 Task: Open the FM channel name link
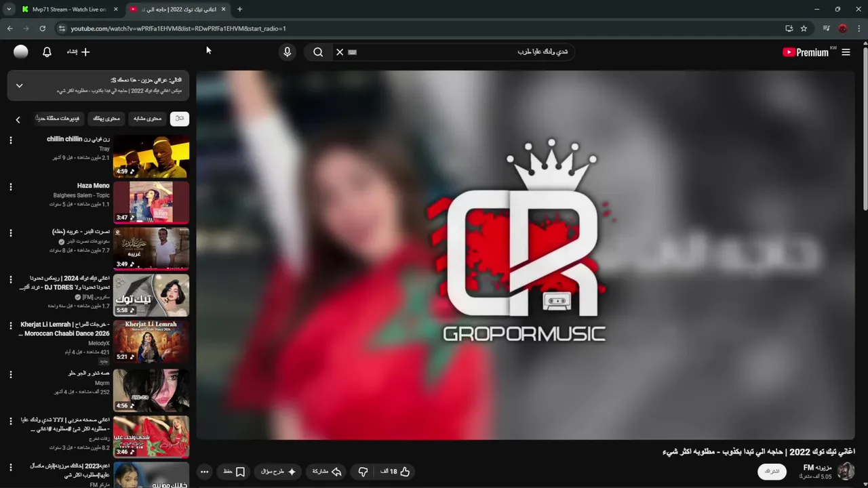(x=817, y=468)
